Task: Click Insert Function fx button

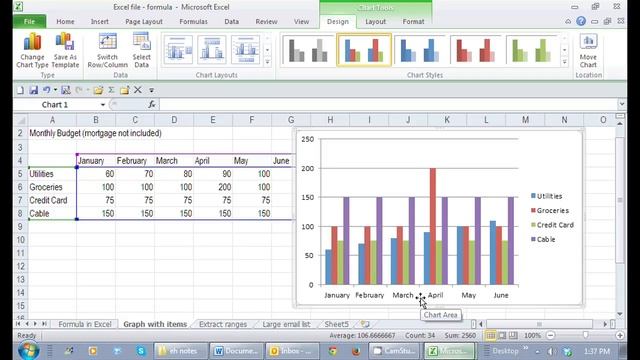Action: pyautogui.click(x=152, y=104)
